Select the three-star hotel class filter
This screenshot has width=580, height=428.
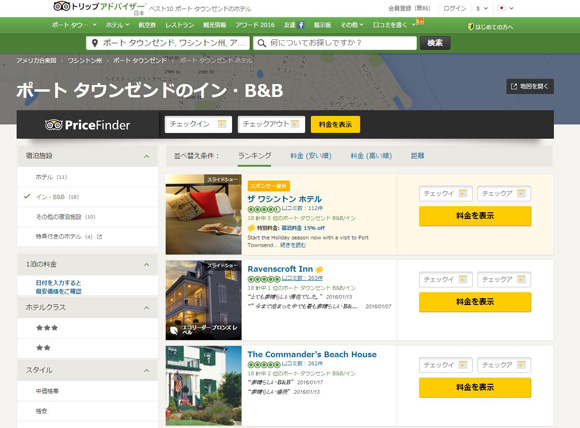point(47,328)
